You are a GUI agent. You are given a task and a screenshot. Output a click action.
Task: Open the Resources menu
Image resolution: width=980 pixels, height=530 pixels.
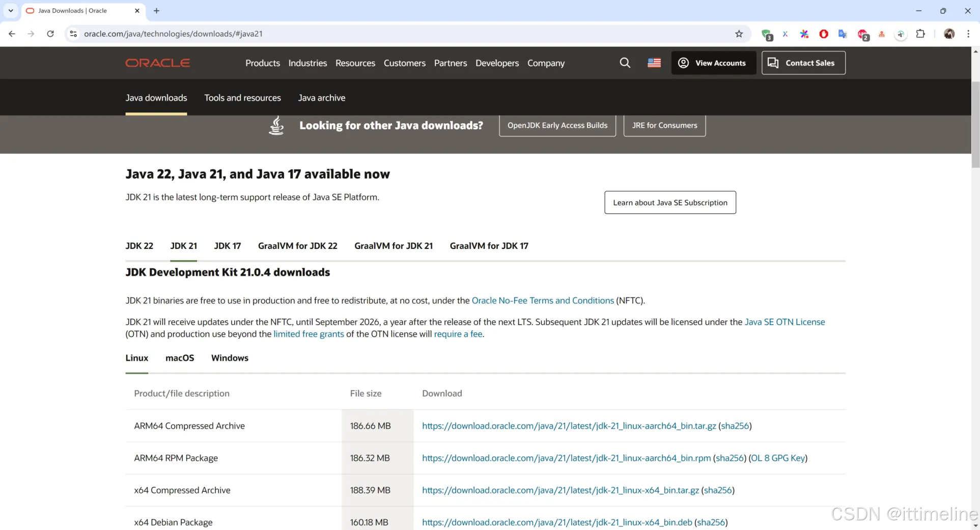pyautogui.click(x=355, y=63)
